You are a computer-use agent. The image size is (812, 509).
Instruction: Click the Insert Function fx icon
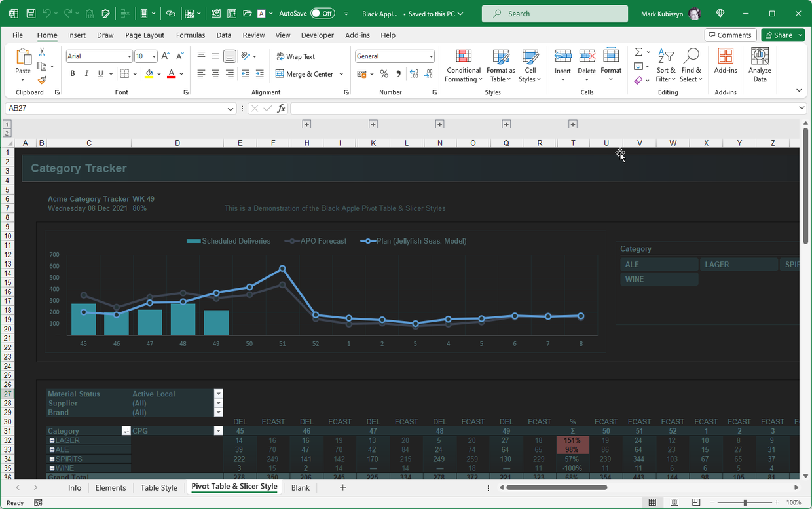282,108
